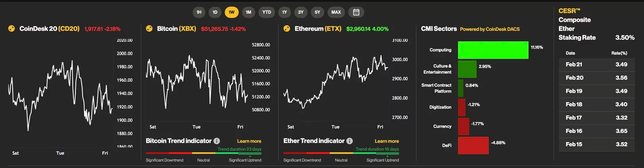Viewport: 644px width, 168px height.
Task: Click the green Computing sector bar
Action: coord(493,50)
